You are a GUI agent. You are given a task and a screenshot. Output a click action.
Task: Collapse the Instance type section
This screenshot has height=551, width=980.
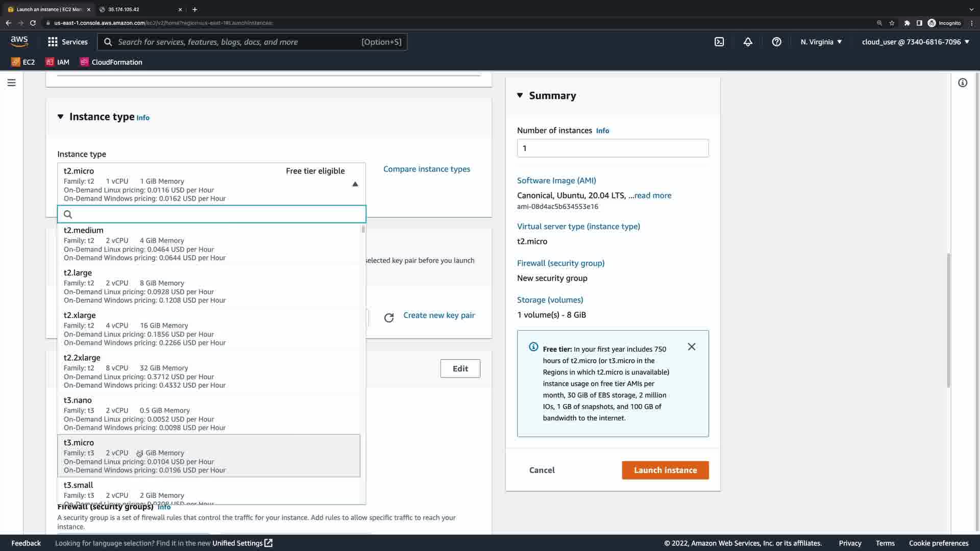coord(61,117)
